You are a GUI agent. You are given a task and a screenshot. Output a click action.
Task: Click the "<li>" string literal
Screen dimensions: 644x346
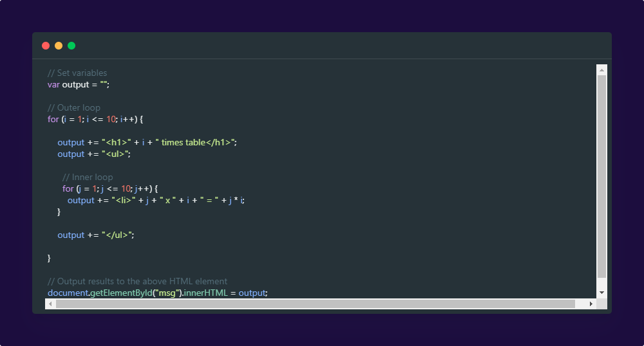pyautogui.click(x=124, y=201)
